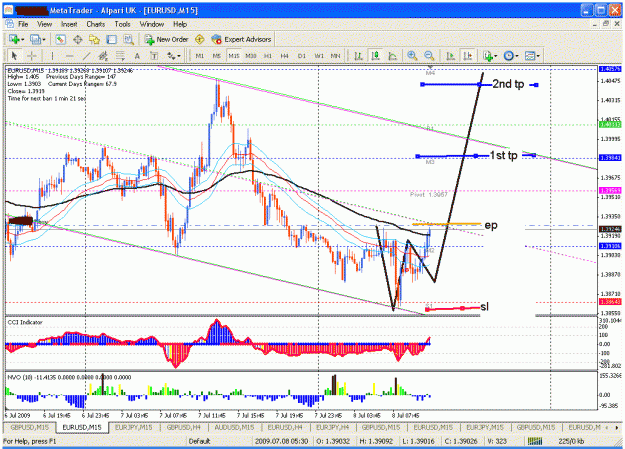This screenshot has width=625, height=449.
Task: Click the Expert Advisors button
Action: pyautogui.click(x=242, y=39)
